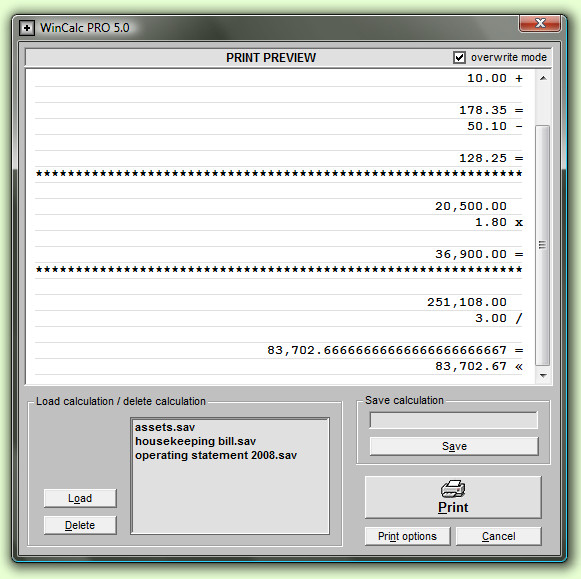Viewport: 581px width, 579px height.
Task: Click the 83,702.666666 long result line
Action: pyautogui.click(x=395, y=350)
